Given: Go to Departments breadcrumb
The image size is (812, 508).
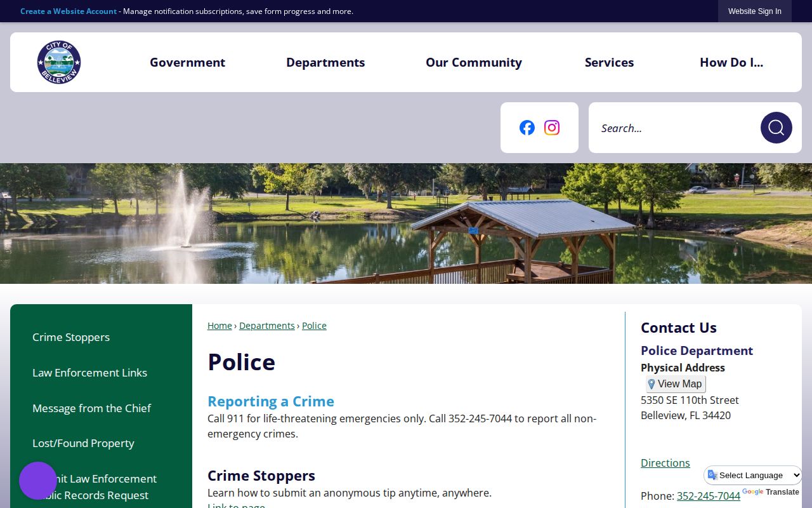Looking at the screenshot, I should click(x=267, y=326).
